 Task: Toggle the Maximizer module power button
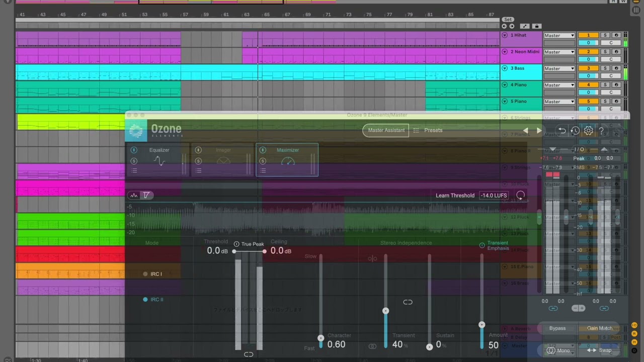pyautogui.click(x=263, y=150)
